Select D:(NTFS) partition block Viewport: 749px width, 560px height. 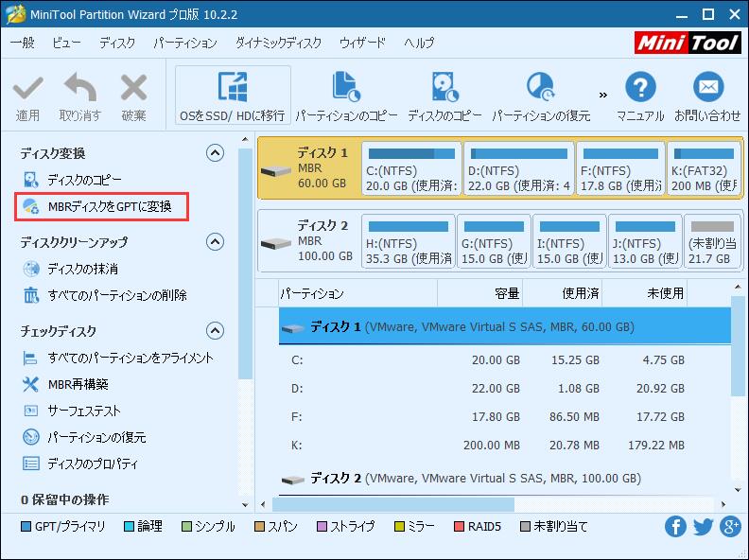click(x=519, y=168)
